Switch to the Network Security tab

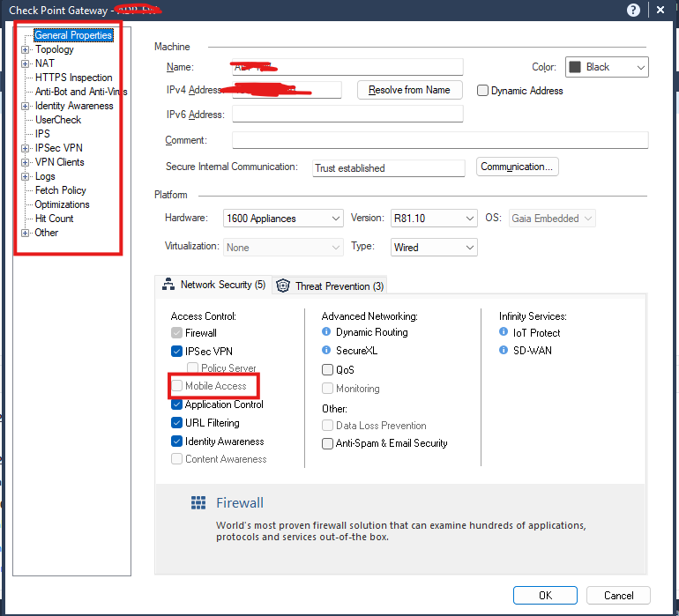tap(213, 285)
